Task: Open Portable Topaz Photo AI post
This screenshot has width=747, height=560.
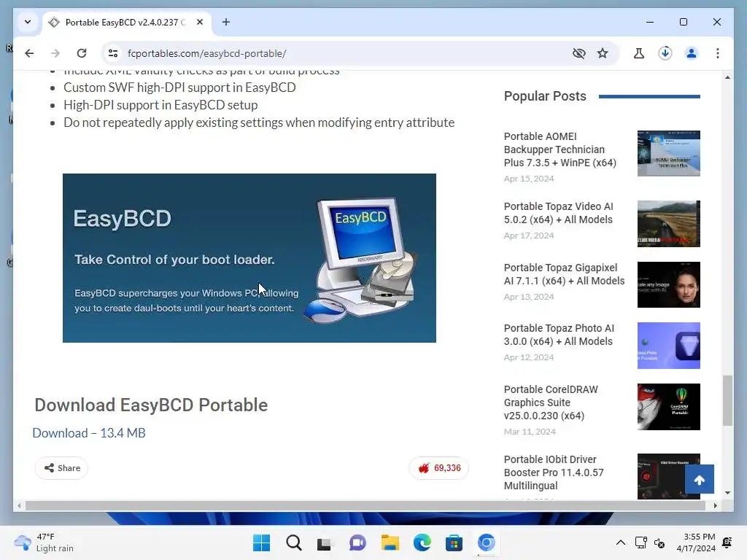Action: (x=559, y=335)
